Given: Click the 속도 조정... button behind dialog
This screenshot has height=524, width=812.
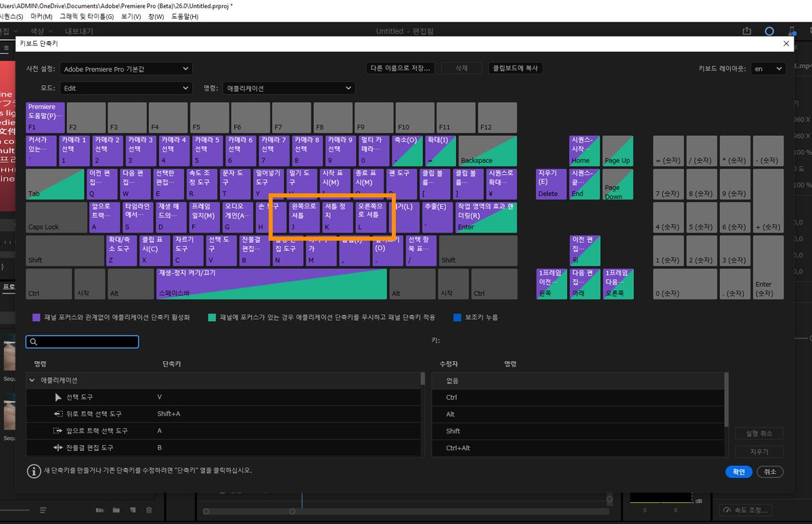Looking at the screenshot, I should click(x=744, y=510).
